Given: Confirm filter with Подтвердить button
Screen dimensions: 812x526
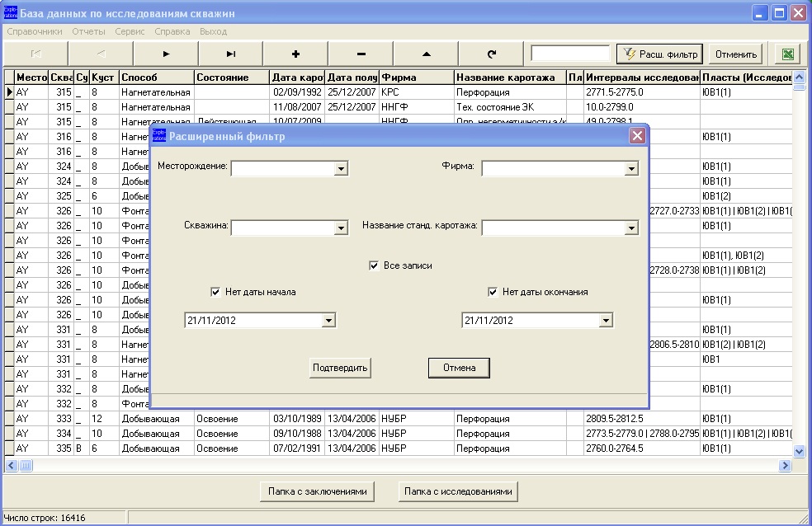Looking at the screenshot, I should point(340,368).
